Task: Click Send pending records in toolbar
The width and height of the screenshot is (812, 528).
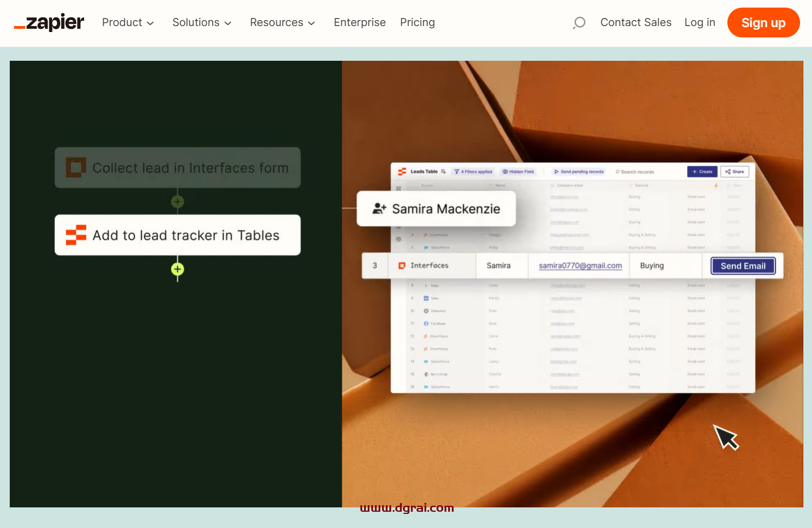Action: (578, 171)
